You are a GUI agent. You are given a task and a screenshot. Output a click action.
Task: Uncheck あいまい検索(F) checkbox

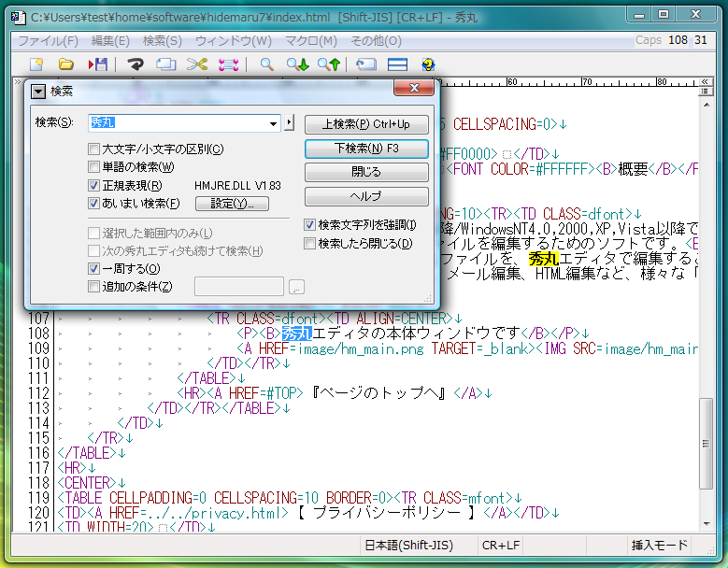[x=93, y=204]
